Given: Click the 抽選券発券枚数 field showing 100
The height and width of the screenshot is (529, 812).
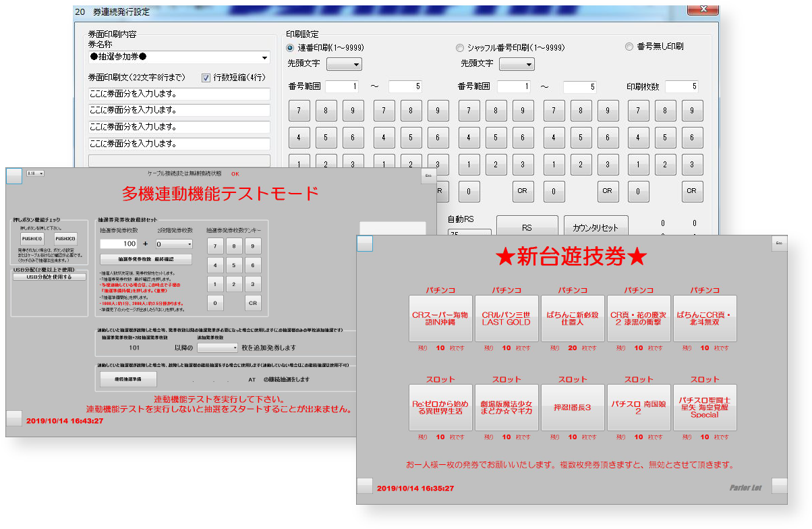Looking at the screenshot, I should (x=119, y=244).
